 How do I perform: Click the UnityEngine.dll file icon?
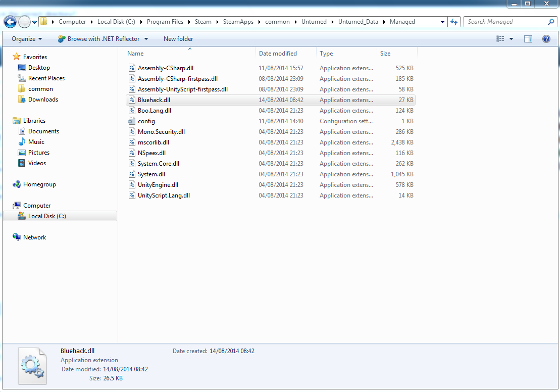[132, 185]
